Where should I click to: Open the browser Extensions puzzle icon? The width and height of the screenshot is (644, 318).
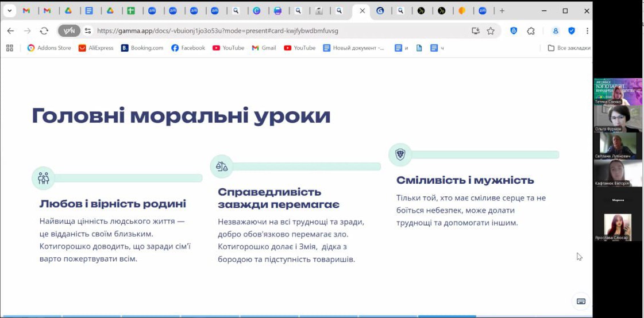[x=531, y=31]
